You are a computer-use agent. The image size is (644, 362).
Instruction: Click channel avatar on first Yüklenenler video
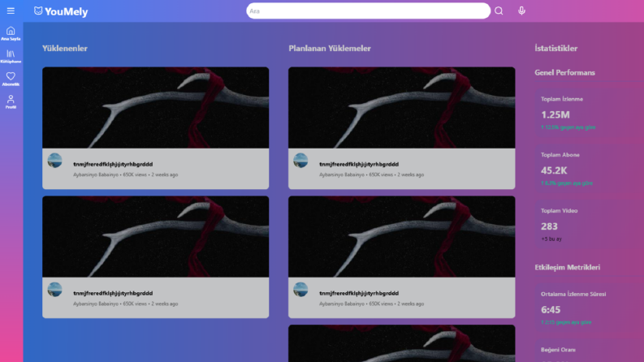54,161
